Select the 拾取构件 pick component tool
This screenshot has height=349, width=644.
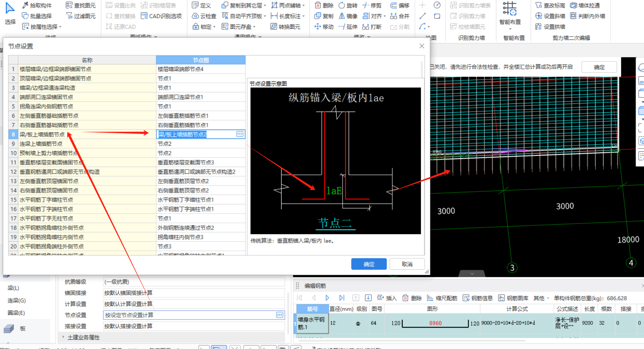click(37, 5)
